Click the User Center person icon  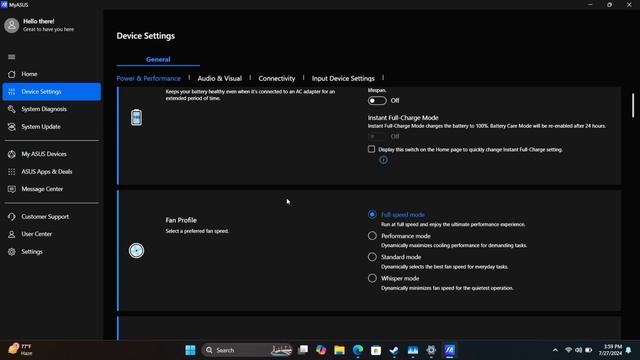tap(11, 234)
